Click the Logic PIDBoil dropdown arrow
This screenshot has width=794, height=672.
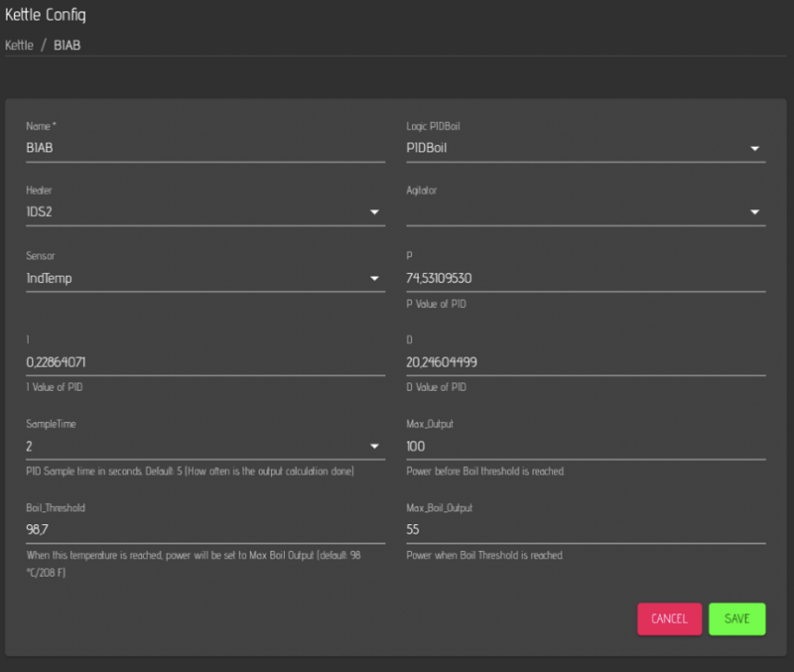click(x=754, y=149)
